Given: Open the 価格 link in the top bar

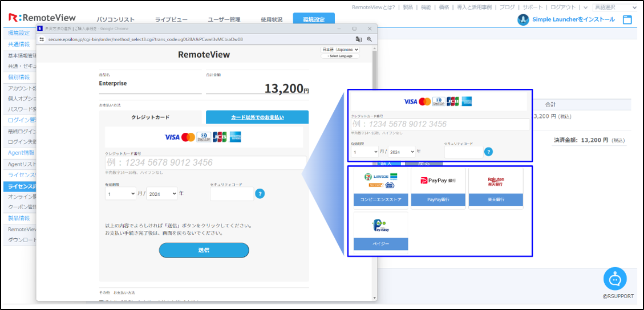Looking at the screenshot, I should pos(444,7).
